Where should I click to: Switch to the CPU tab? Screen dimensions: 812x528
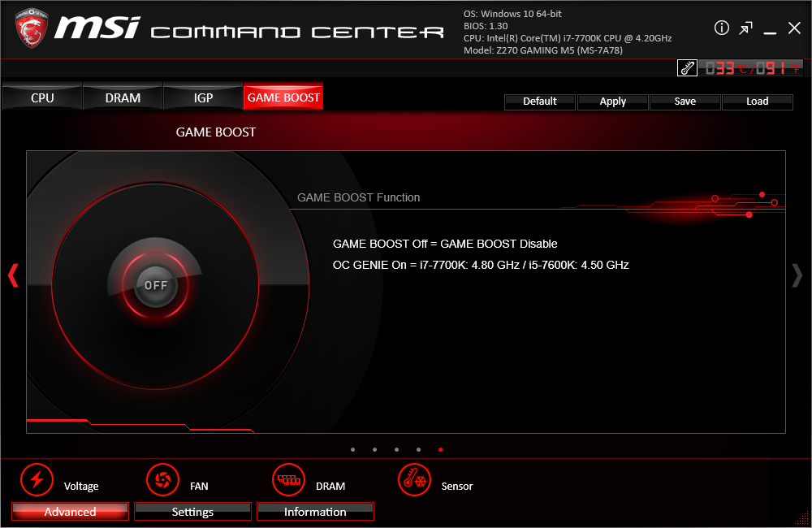coord(42,97)
